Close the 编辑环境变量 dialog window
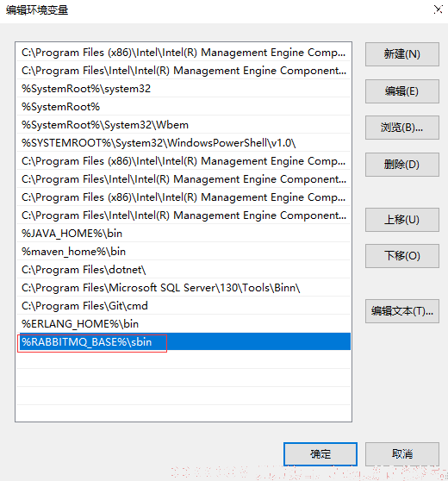Image resolution: width=448 pixels, height=481 pixels. point(439,9)
